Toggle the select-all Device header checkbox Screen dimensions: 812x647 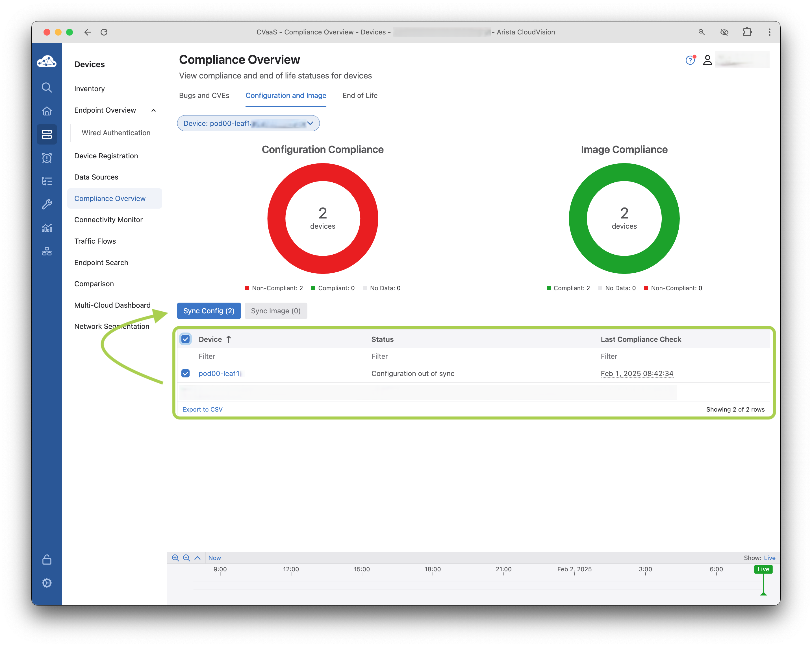coord(185,339)
